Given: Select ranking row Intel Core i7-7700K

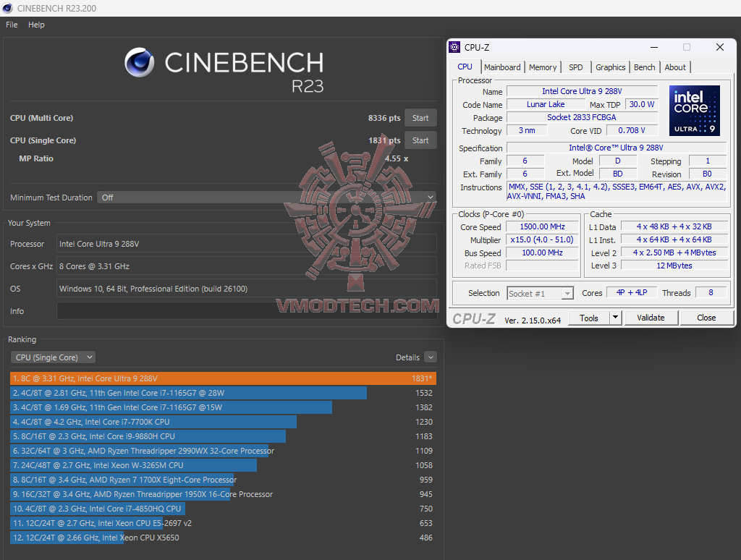Looking at the screenshot, I should point(223,422).
